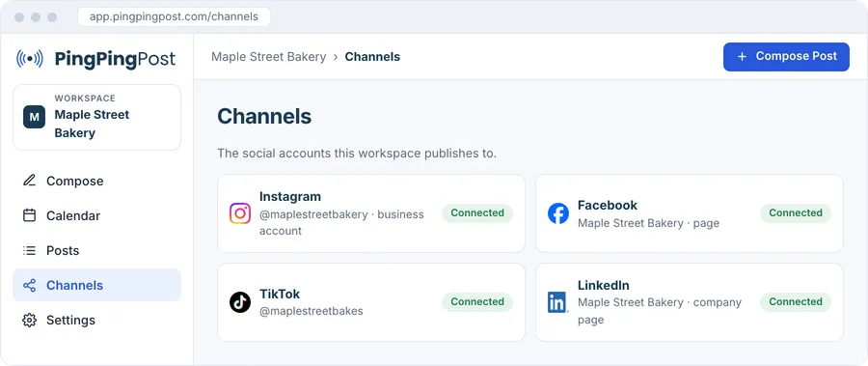This screenshot has height=366, width=868.
Task: Click the Instagram channel name
Action: (290, 196)
